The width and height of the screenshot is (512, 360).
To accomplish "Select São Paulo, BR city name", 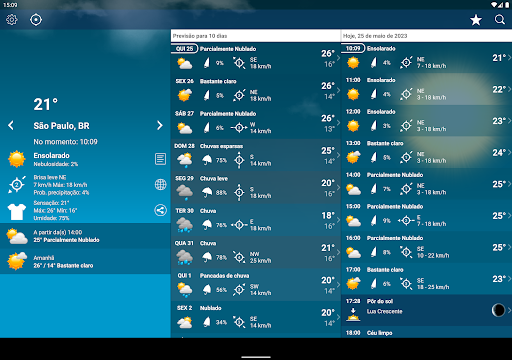I will coord(61,126).
